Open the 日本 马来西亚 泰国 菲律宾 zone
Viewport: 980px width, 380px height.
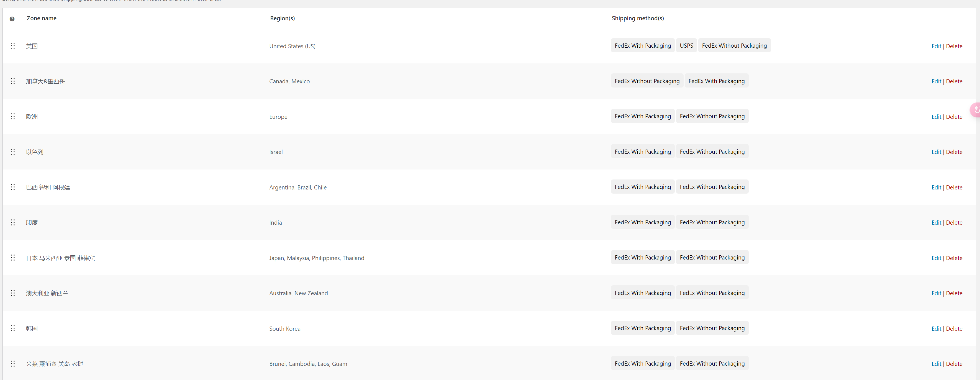tap(60, 258)
